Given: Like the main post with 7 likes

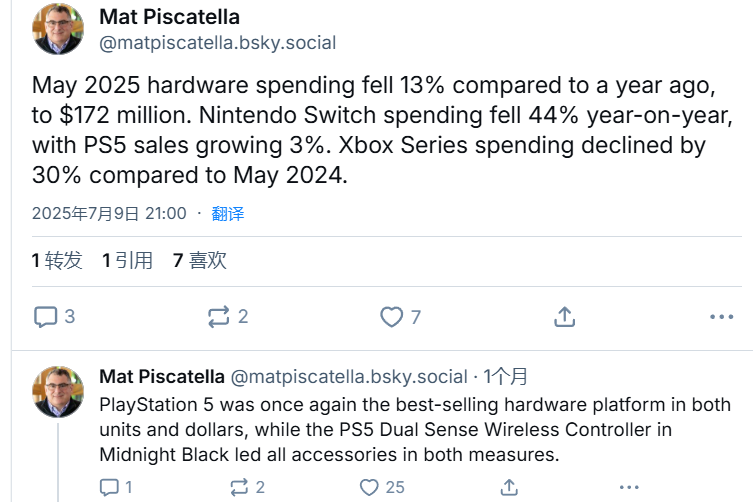Looking at the screenshot, I should (391, 317).
